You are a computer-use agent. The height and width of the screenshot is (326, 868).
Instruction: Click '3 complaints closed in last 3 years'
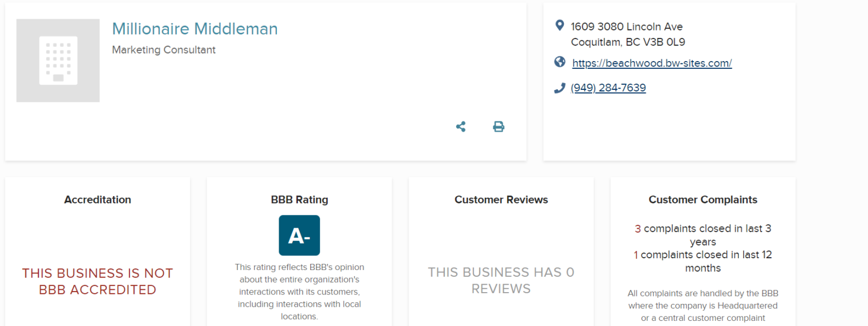coord(703,235)
